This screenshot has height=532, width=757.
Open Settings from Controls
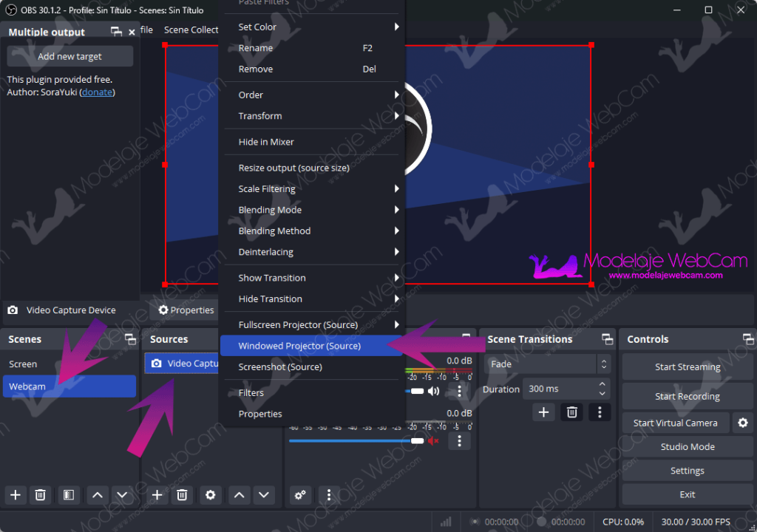point(688,471)
